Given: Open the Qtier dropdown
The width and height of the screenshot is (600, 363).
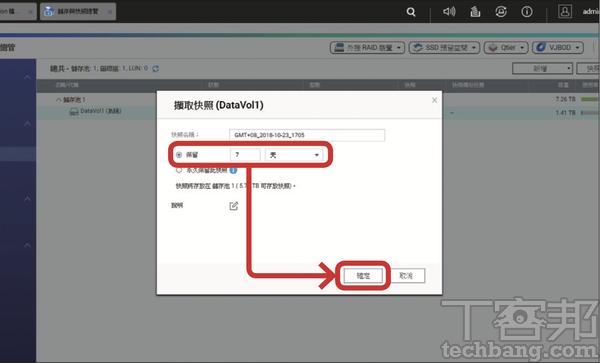Looking at the screenshot, I should tap(506, 48).
